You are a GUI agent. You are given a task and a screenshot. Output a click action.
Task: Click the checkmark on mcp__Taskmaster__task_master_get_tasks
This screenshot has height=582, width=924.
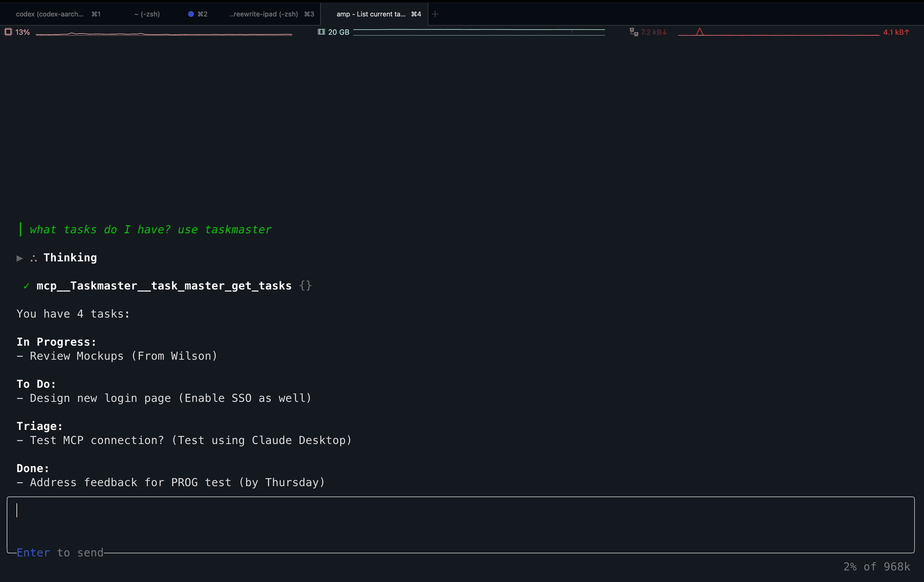(x=26, y=286)
